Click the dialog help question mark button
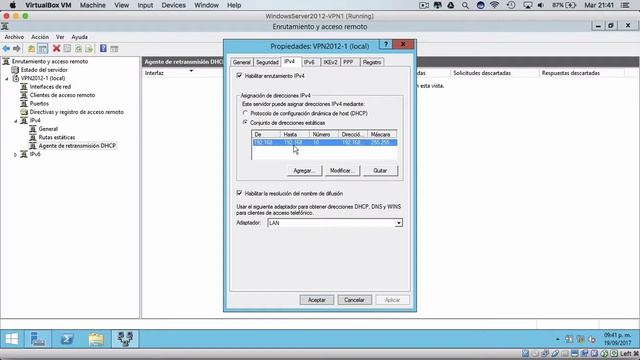 [386, 44]
